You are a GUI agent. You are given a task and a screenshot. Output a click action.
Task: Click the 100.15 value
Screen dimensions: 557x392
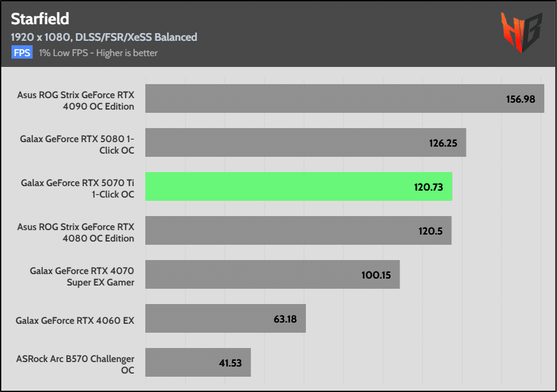pos(376,275)
